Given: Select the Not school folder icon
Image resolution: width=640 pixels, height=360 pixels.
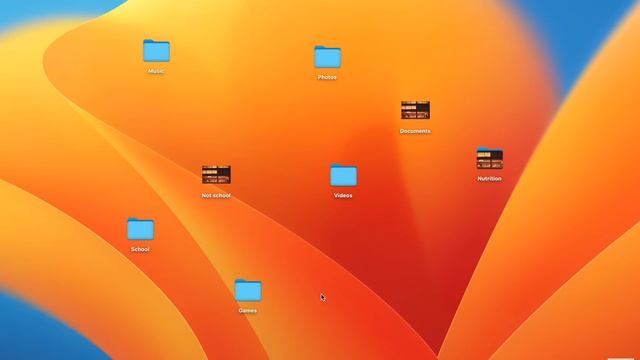Looking at the screenshot, I should [x=216, y=175].
